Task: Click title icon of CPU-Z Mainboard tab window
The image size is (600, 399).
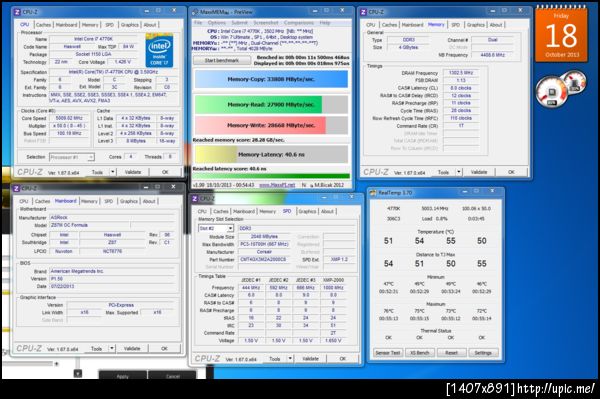Action: pyautogui.click(x=16, y=188)
